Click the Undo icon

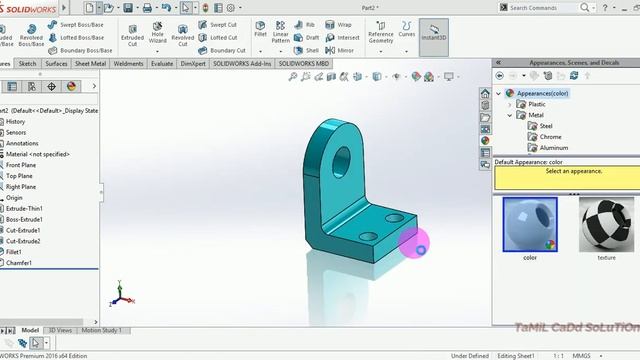[x=166, y=8]
